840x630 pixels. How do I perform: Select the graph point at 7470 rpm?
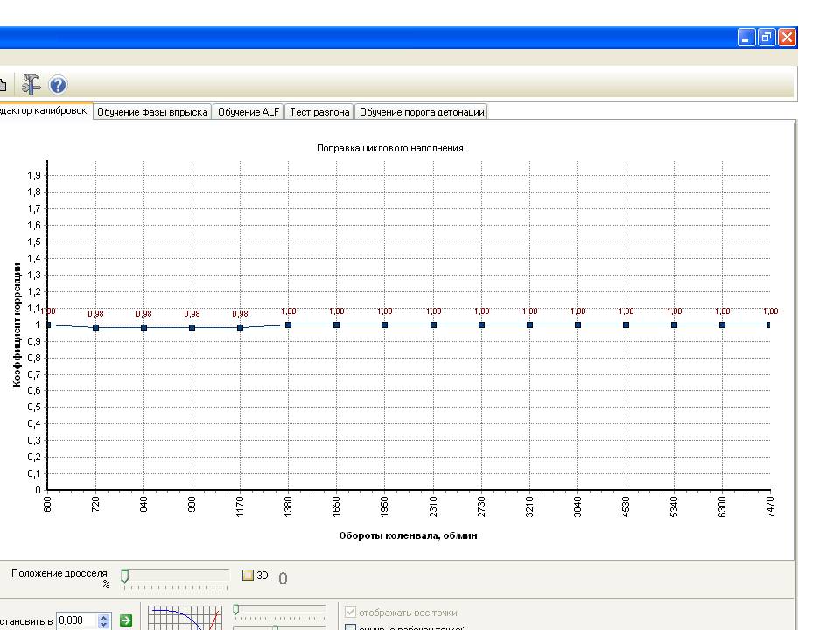769,325
